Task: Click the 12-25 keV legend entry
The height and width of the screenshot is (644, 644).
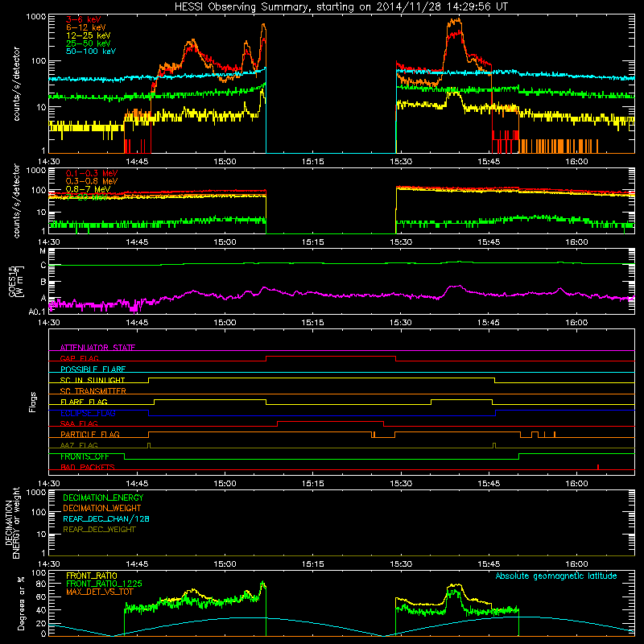Action: (x=89, y=35)
